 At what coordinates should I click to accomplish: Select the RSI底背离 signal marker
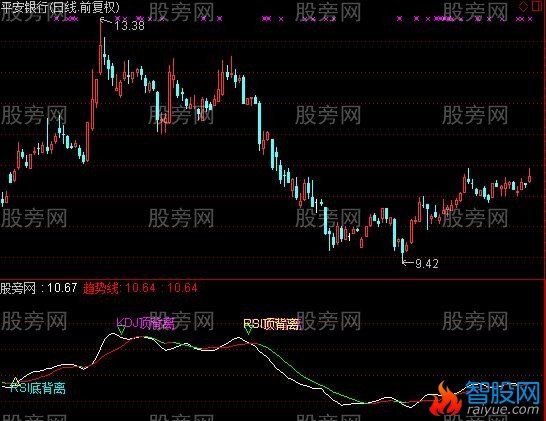pyautogui.click(x=38, y=388)
